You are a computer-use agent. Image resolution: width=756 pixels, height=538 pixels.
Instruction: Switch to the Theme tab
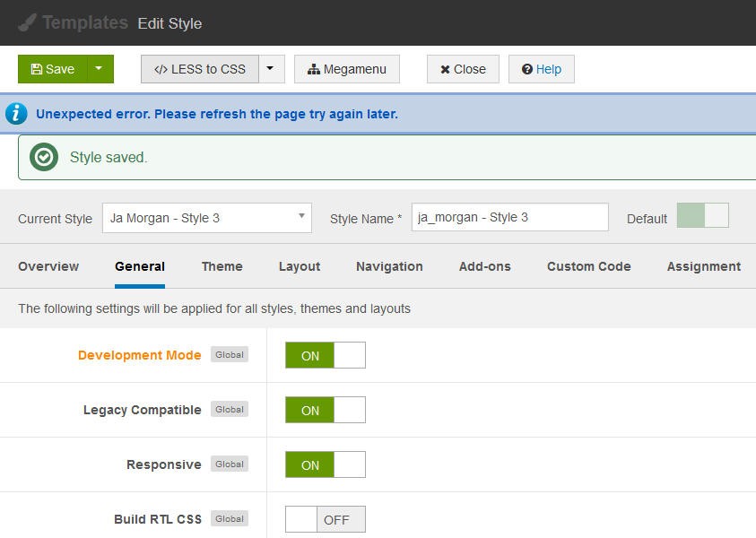coord(222,266)
